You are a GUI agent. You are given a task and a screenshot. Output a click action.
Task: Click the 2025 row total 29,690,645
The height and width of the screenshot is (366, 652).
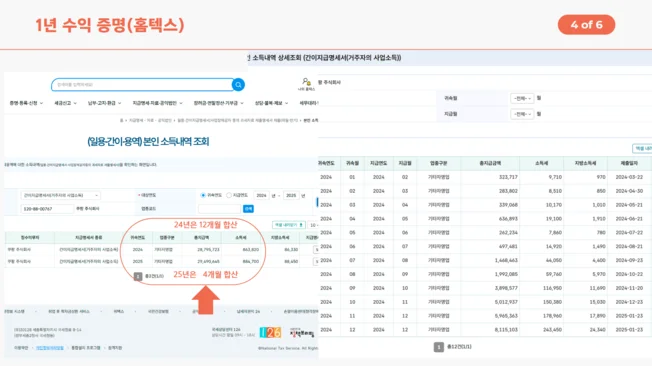pos(208,262)
